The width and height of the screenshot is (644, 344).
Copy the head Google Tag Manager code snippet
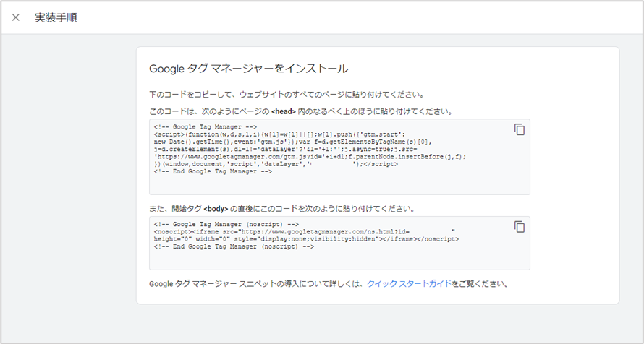tap(519, 129)
